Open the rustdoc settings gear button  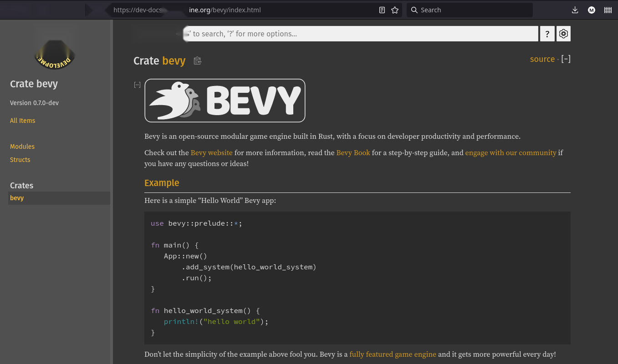pos(564,34)
